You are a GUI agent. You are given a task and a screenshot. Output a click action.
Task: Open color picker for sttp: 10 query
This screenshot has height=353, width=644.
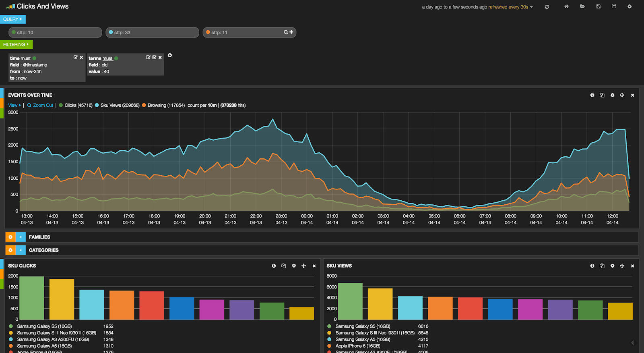[14, 32]
